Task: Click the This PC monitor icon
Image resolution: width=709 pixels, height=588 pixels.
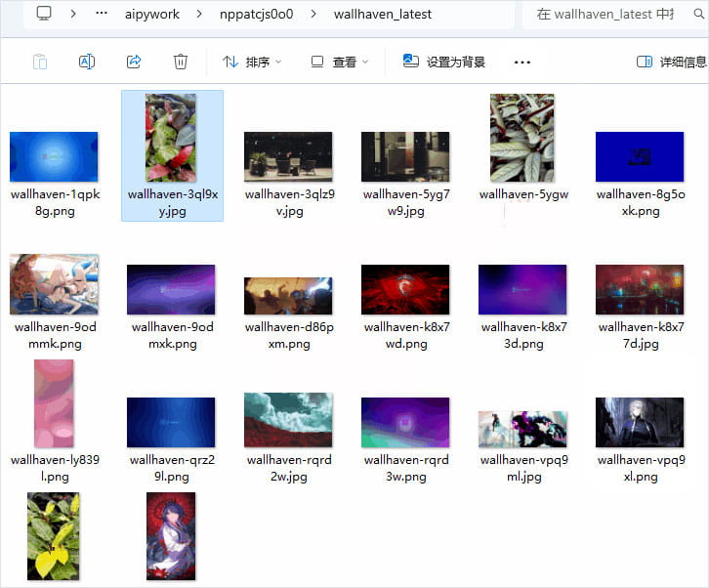Action: (x=44, y=13)
